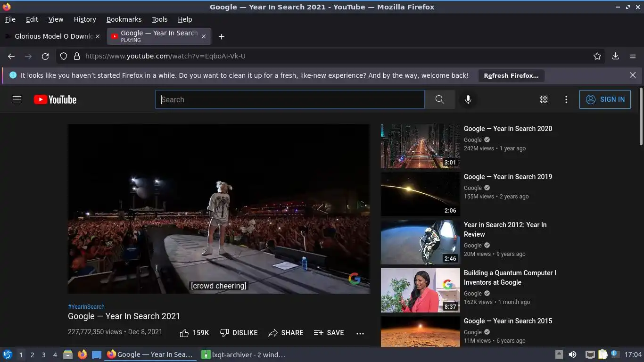Open Year in Search 2012 thumbnail
Viewport: 644px width, 362px height.
point(421,242)
